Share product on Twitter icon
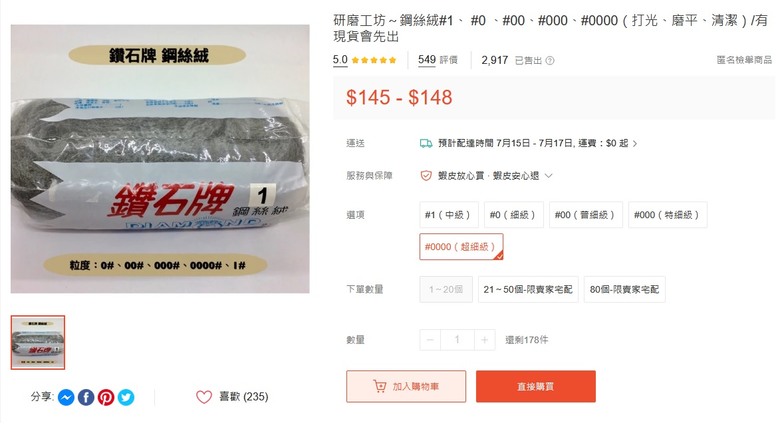The width and height of the screenshot is (780, 427). pos(126,397)
